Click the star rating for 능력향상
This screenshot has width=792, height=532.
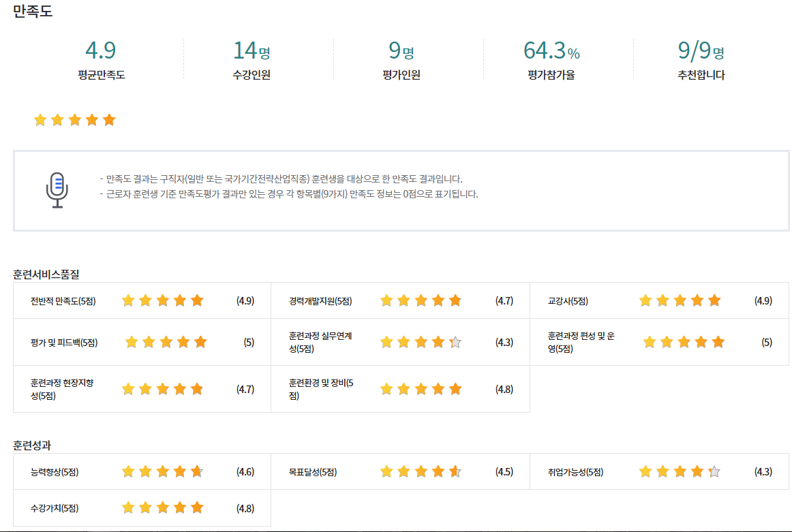click(163, 472)
